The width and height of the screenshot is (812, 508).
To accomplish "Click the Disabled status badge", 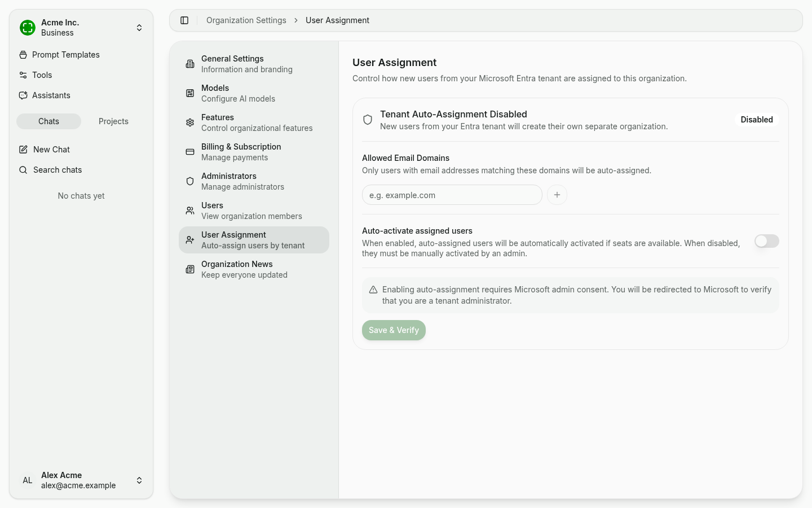I will click(757, 120).
